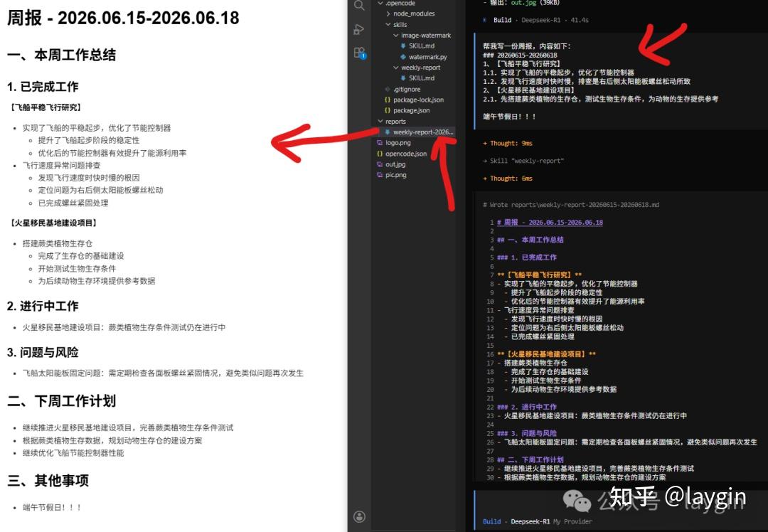
Task: Open SKILL.md under the weekly-report folder
Action: (x=421, y=78)
